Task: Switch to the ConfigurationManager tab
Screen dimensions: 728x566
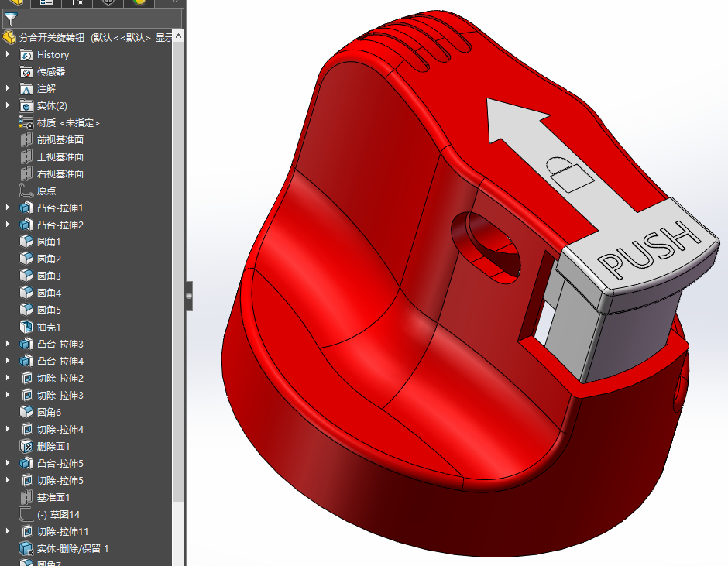Action: point(77,2)
